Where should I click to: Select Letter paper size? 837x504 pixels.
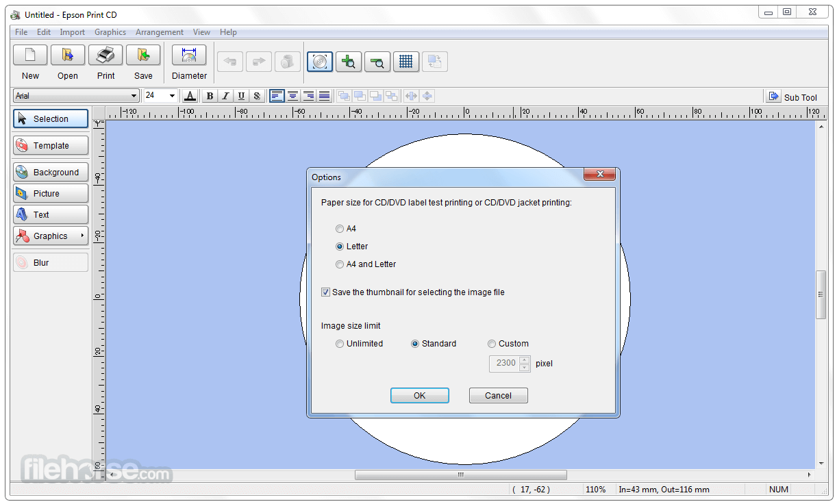coord(340,247)
